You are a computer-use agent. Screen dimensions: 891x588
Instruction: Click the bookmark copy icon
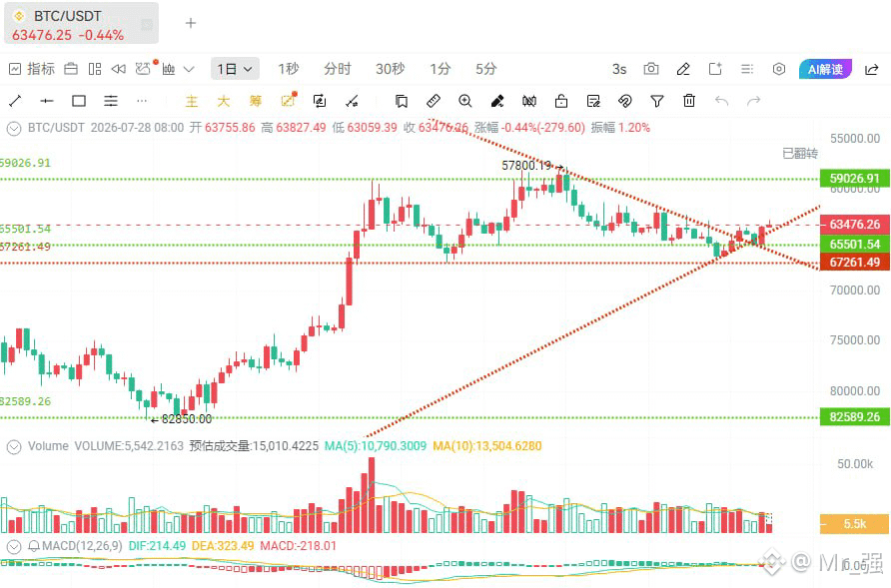point(402,101)
